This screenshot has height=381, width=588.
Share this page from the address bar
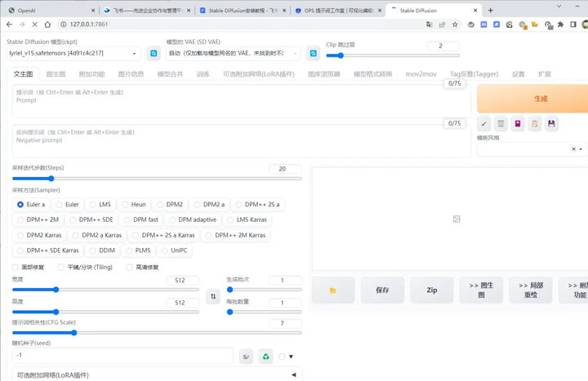tap(442, 24)
